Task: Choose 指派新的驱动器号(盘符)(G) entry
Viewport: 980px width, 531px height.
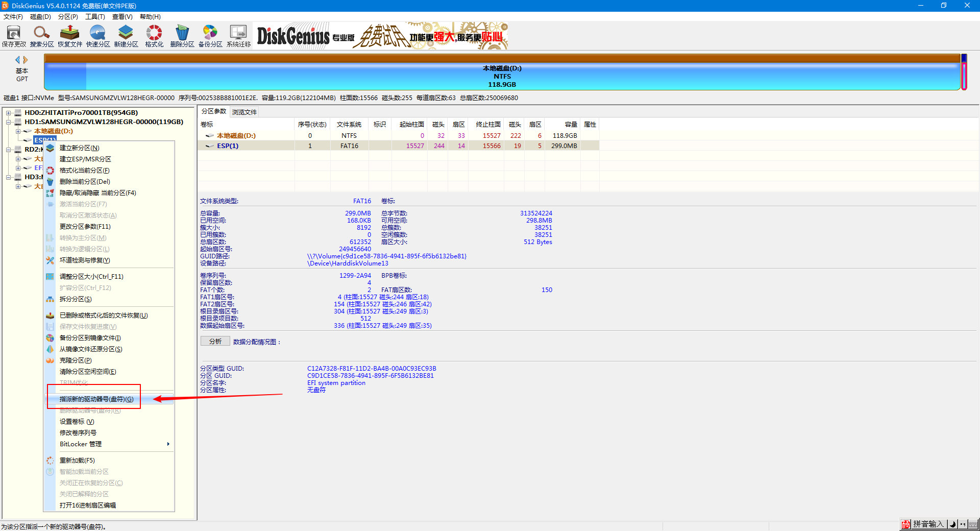Action: click(x=109, y=399)
